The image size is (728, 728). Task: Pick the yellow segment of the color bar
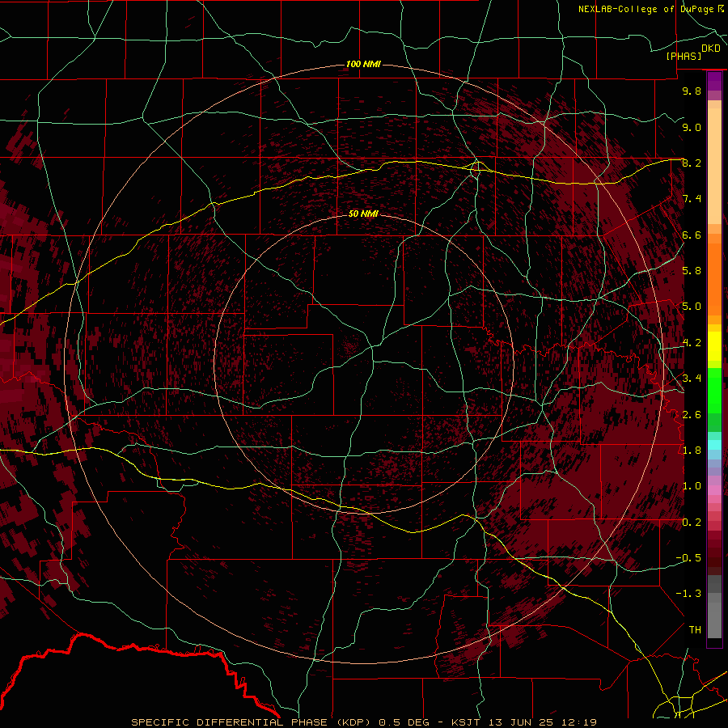click(714, 346)
